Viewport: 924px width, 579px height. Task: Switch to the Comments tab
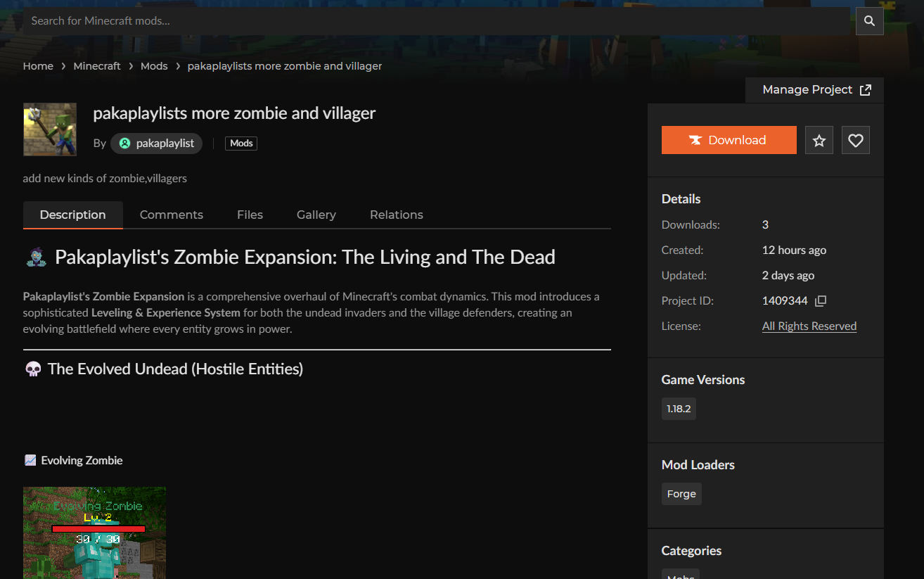(x=172, y=215)
